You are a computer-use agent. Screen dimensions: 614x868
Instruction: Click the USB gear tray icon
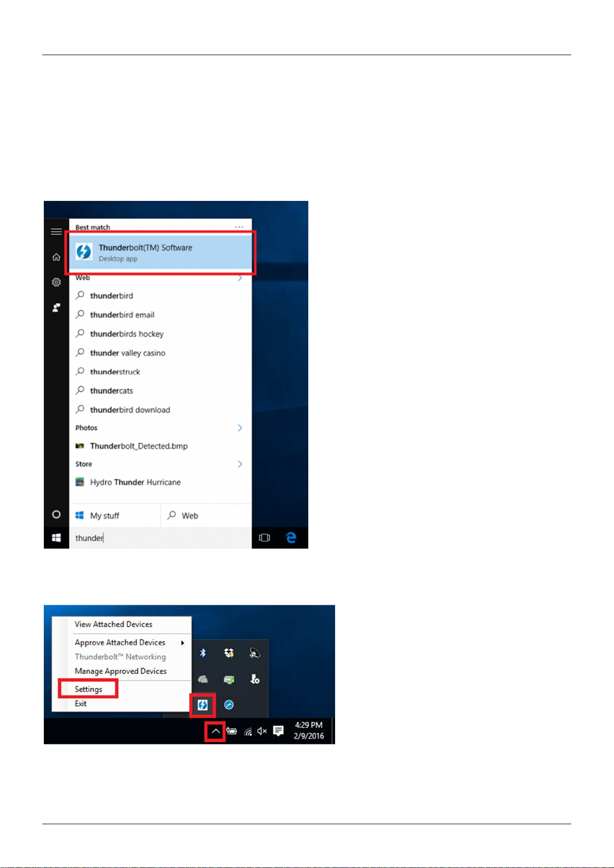click(255, 679)
